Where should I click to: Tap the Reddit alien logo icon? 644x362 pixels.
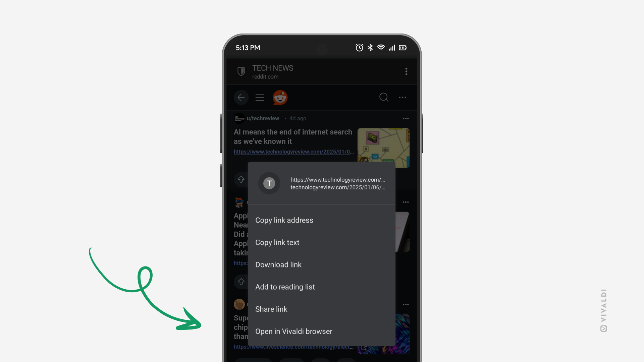coord(280,97)
